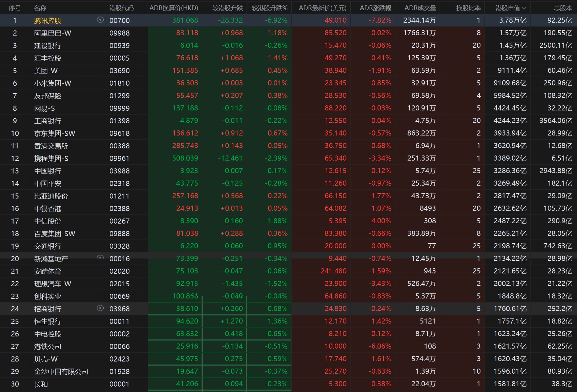Click the 较港股升跌% column header
The width and height of the screenshot is (577, 392).
pos(269,8)
